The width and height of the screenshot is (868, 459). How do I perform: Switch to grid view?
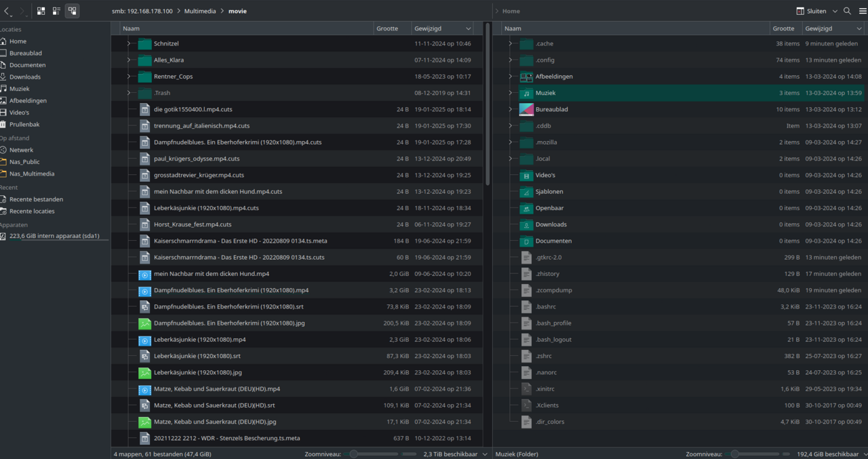[x=41, y=11]
